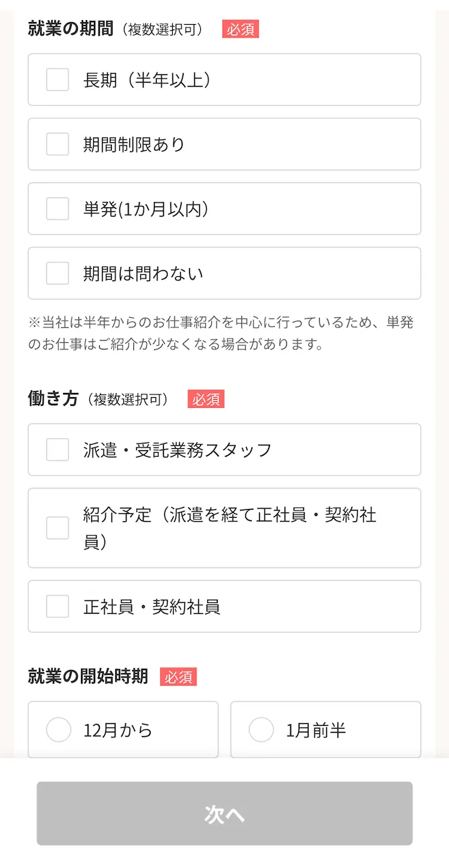Click the 必須 badge beside 働き方
The image size is (449, 868).
click(206, 399)
